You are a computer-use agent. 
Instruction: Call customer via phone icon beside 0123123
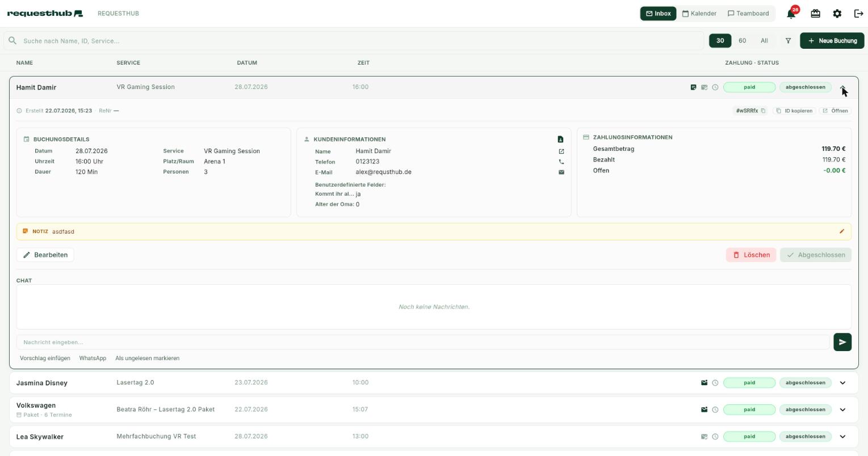(x=561, y=162)
